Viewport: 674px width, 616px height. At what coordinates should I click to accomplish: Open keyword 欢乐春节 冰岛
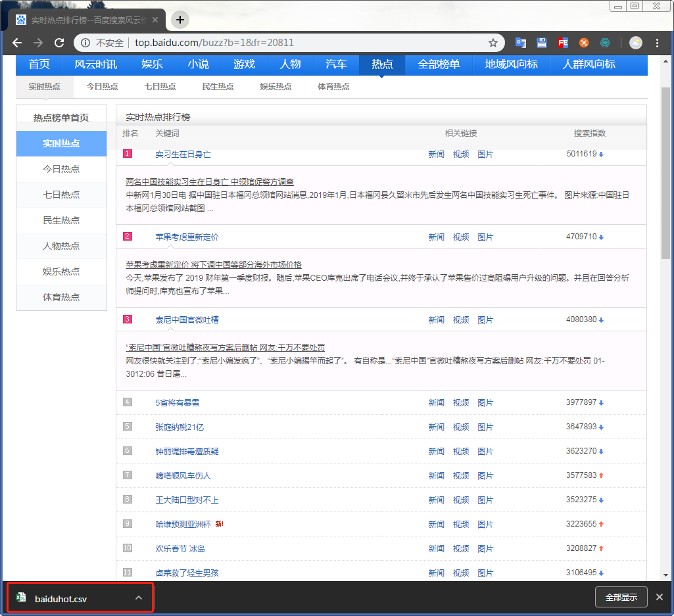click(180, 549)
